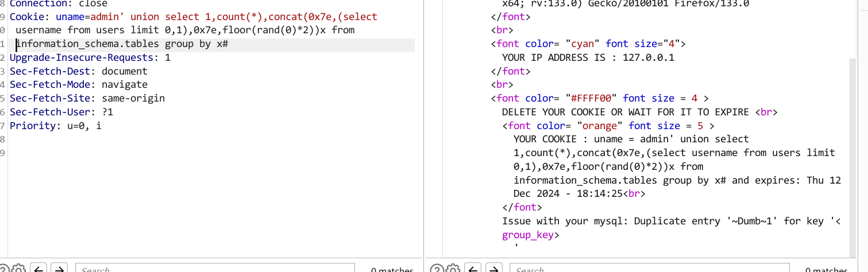868x272 pixels.
Task: Go to next match in response pane
Action: [x=493, y=269]
